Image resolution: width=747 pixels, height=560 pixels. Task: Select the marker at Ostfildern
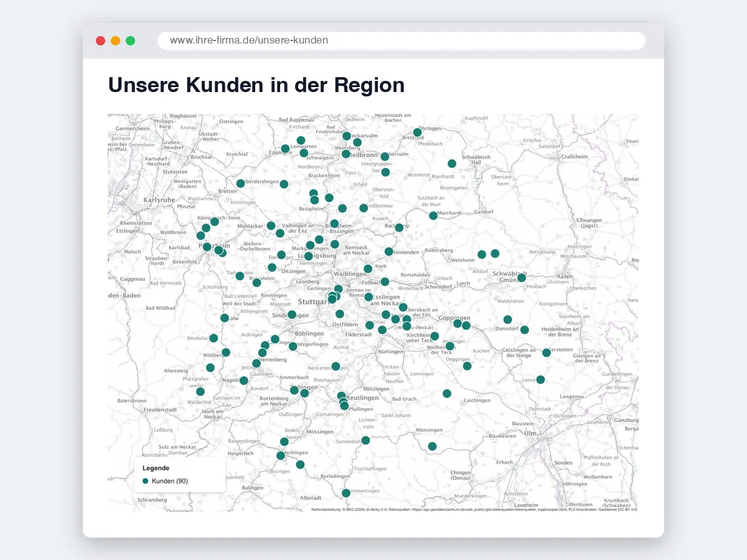[x=339, y=314]
